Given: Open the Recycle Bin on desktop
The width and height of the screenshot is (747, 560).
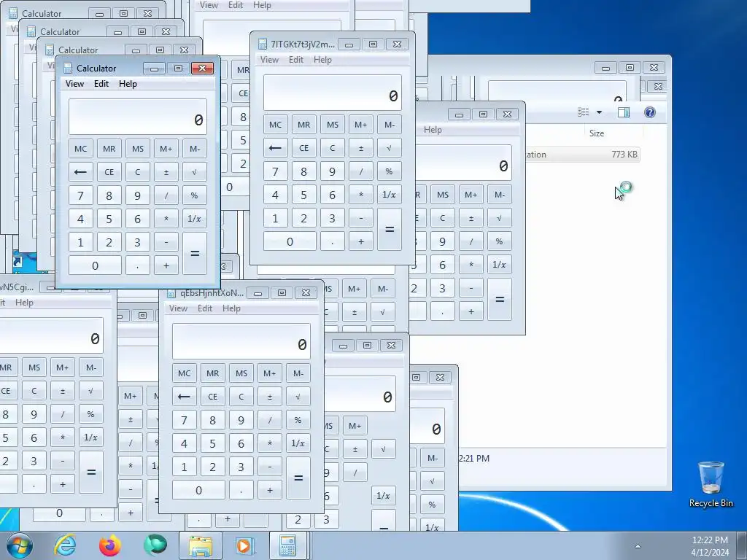Looking at the screenshot, I should point(711,484).
